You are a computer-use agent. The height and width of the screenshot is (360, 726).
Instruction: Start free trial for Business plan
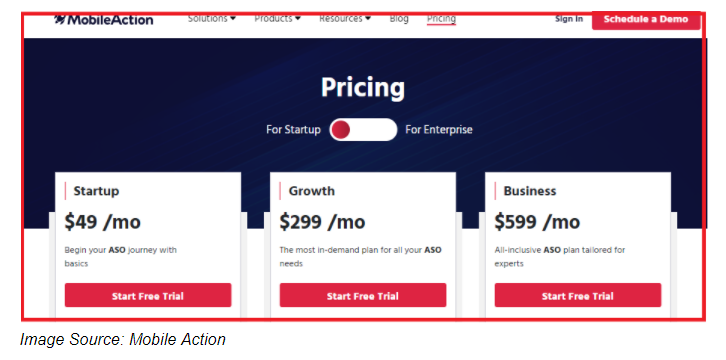click(578, 296)
